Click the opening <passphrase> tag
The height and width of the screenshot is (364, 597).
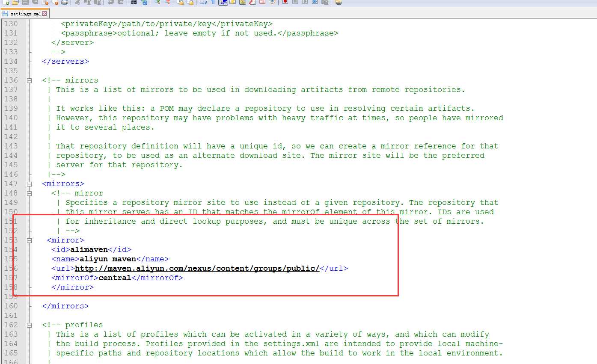(89, 33)
